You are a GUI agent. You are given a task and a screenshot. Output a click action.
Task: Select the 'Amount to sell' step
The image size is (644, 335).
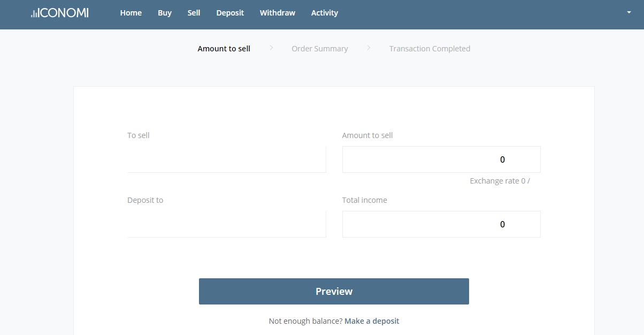coord(224,49)
